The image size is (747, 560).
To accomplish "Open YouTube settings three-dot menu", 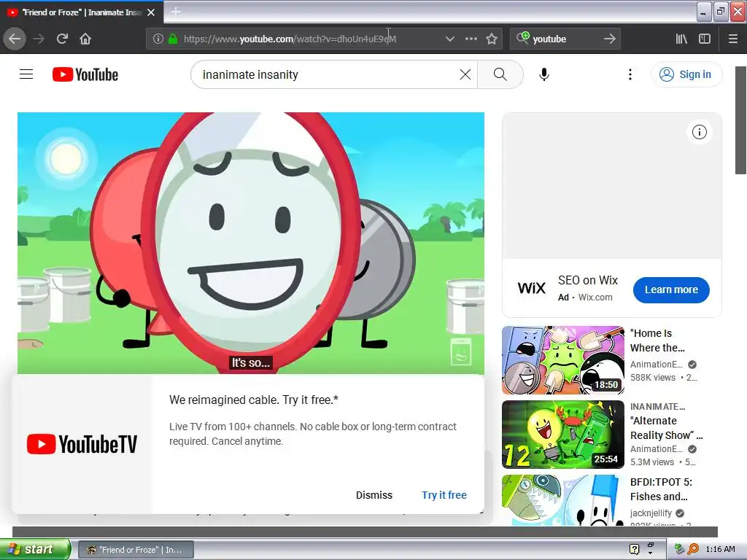I will pyautogui.click(x=630, y=74).
